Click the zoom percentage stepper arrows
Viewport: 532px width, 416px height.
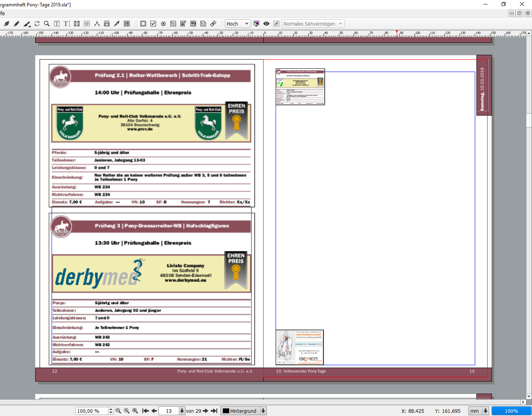pos(111,411)
